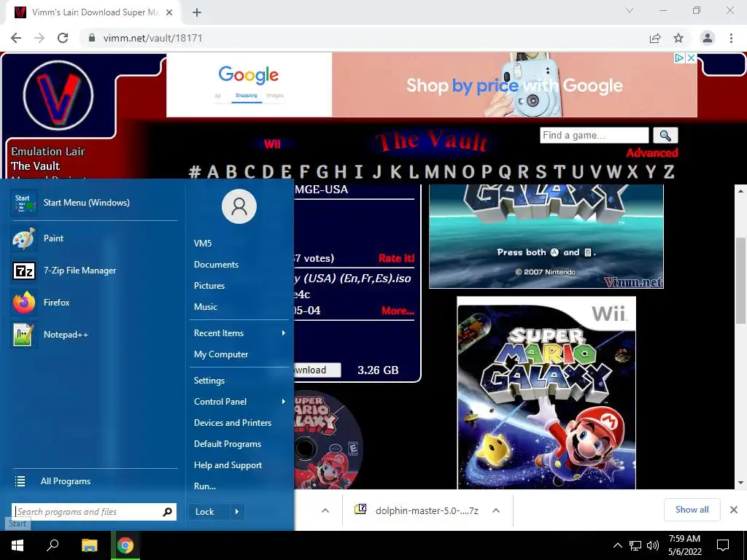The width and height of the screenshot is (747, 560).
Task: Launch Notepad++ from the Start menu
Action: click(x=94, y=335)
